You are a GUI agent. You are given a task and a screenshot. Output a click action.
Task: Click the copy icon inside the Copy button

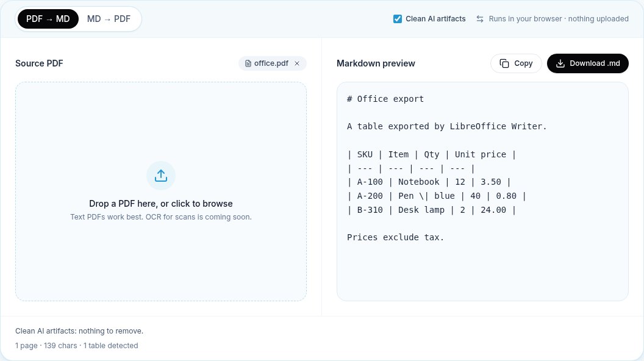[504, 63]
